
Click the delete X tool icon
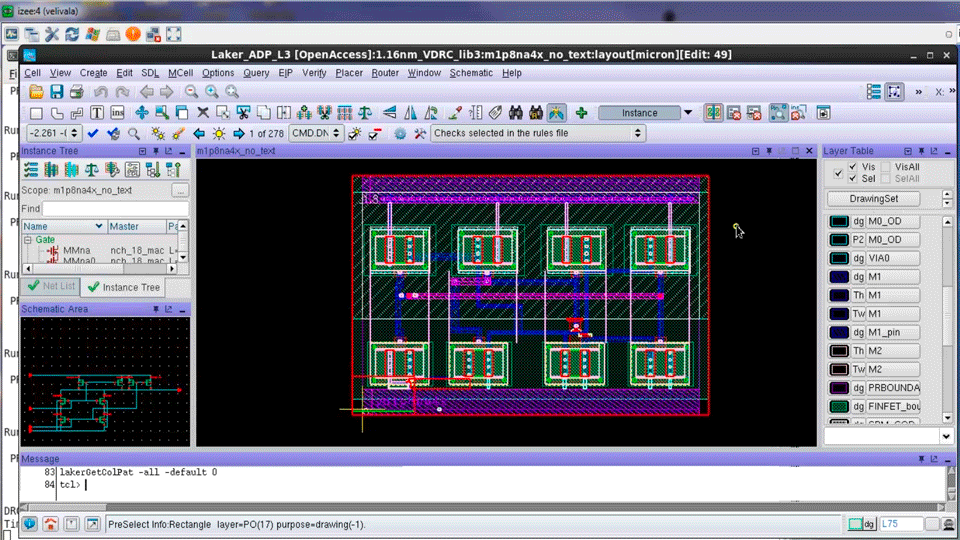click(203, 113)
